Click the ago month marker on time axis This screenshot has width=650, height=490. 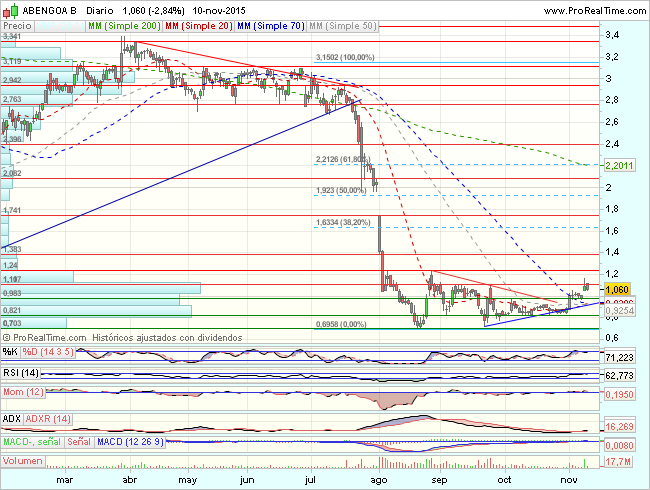378,480
